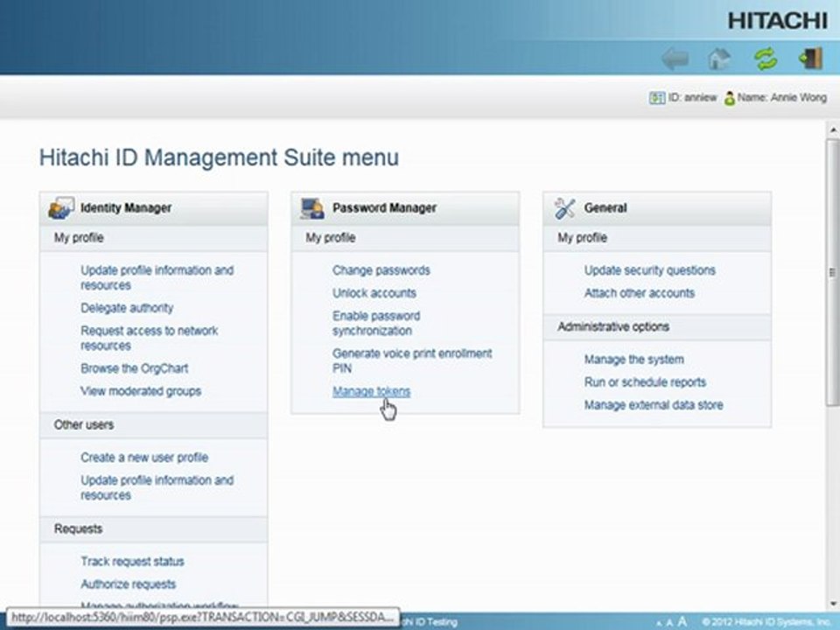840x630 pixels.
Task: Open Browse the OrgChart link
Action: (x=135, y=368)
